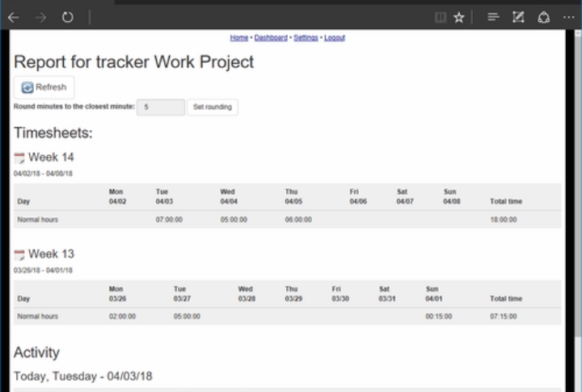This screenshot has width=582, height=392.
Task: Click the share icon in the browser toolbar
Action: [544, 17]
